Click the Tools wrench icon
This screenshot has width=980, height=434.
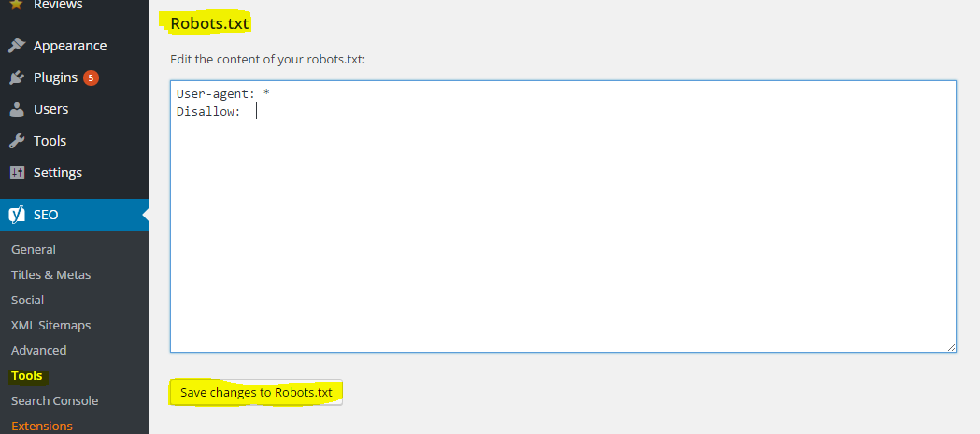(17, 141)
